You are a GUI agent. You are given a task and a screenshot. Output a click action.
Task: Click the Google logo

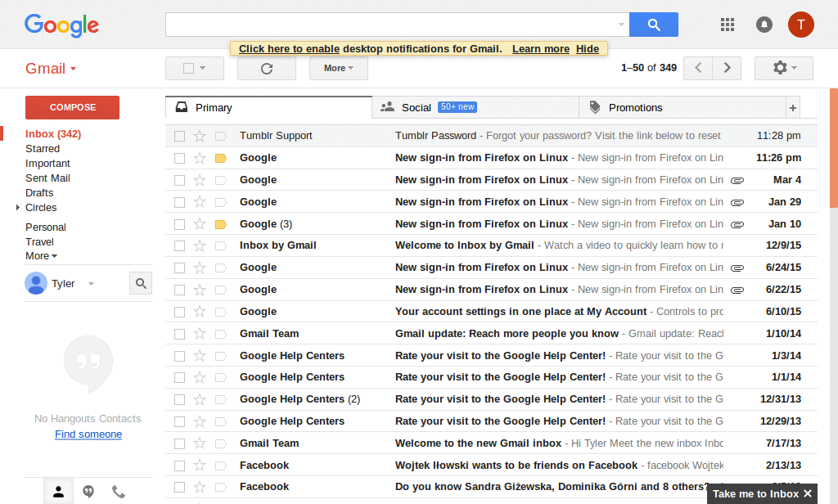point(61,25)
